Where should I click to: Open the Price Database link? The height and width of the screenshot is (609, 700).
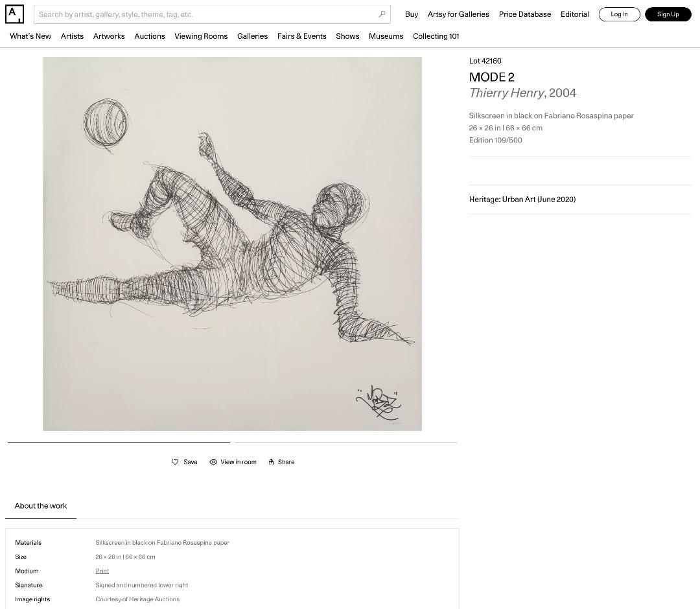click(x=525, y=14)
